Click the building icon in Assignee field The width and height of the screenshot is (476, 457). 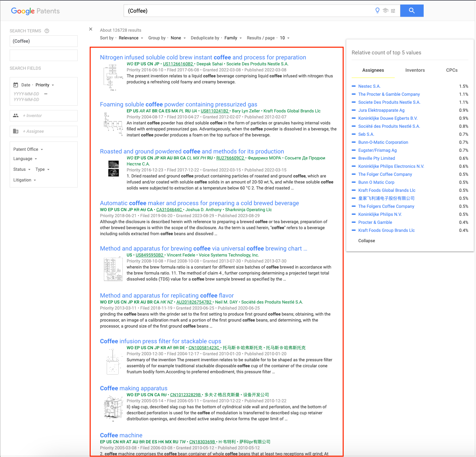coord(16,131)
